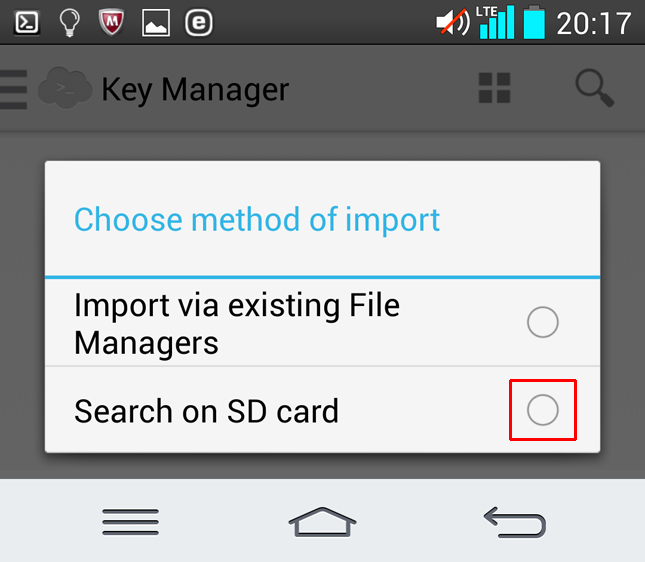Tap the battery status icon

pos(534,22)
